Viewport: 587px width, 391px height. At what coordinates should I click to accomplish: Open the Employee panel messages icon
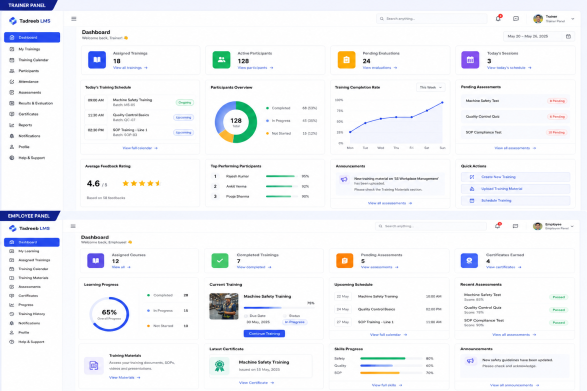515,226
